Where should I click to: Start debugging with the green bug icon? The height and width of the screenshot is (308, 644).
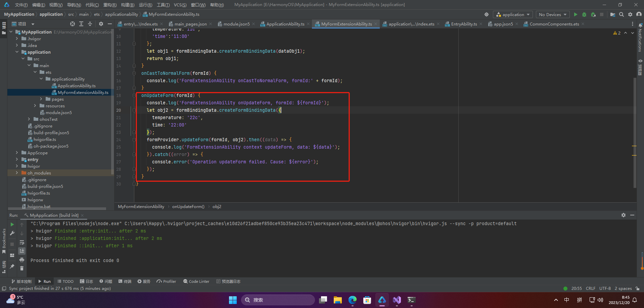(x=584, y=14)
